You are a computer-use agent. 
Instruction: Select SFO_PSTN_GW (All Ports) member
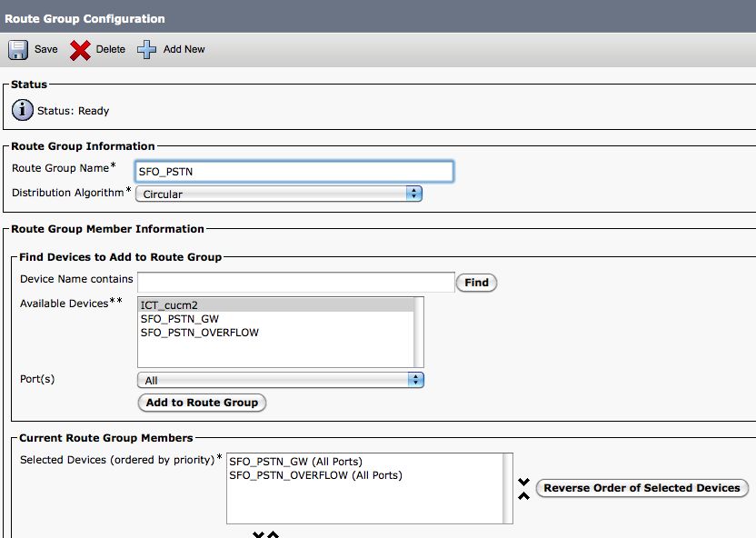295,462
